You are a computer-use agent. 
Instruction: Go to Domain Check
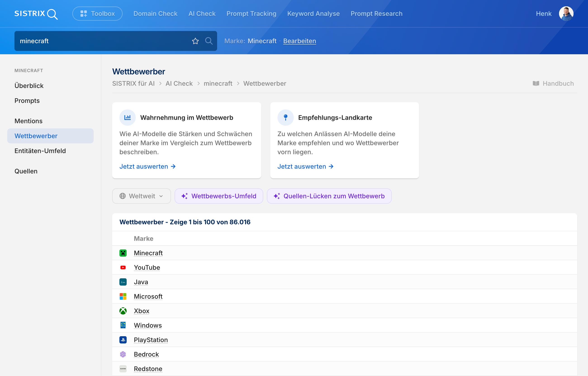coord(155,14)
